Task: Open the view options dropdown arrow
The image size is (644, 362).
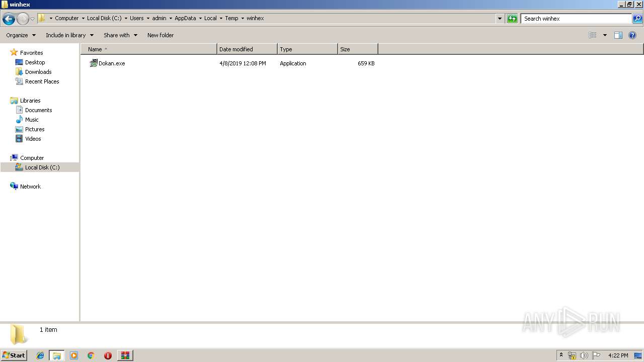Action: point(605,35)
